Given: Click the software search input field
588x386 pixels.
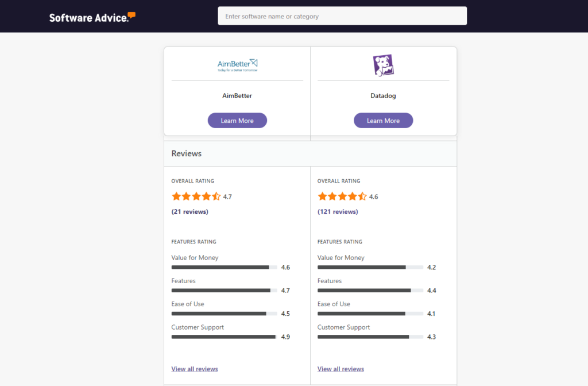Looking at the screenshot, I should 342,16.
